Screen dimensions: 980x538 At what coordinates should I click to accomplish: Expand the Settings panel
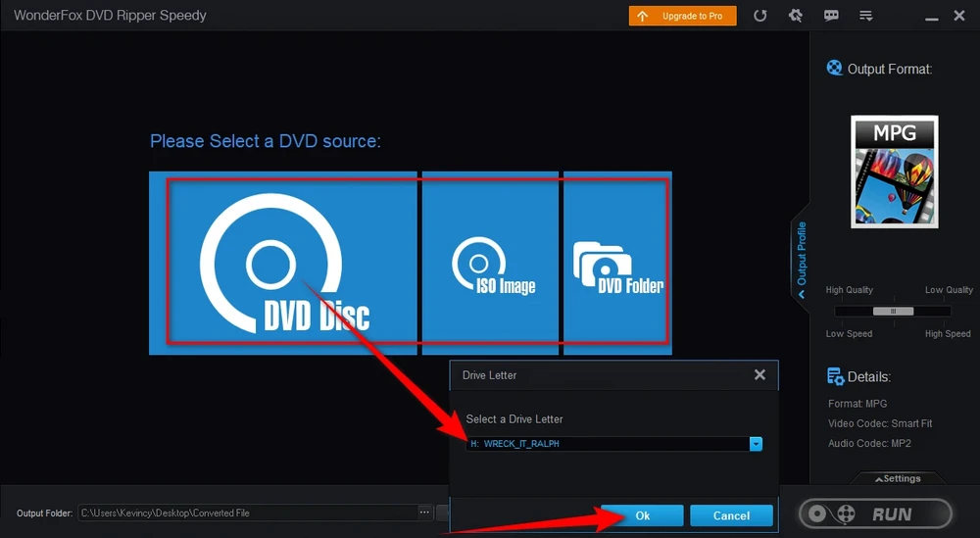click(x=898, y=478)
